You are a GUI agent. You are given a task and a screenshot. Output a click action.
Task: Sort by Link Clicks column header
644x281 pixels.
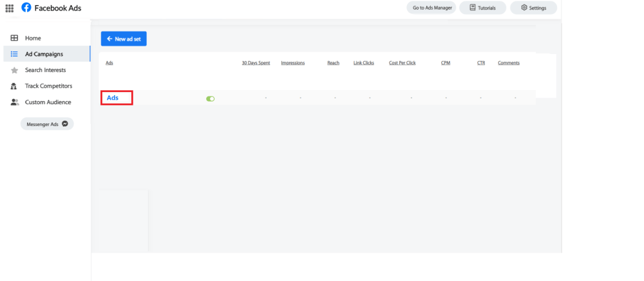click(x=364, y=63)
